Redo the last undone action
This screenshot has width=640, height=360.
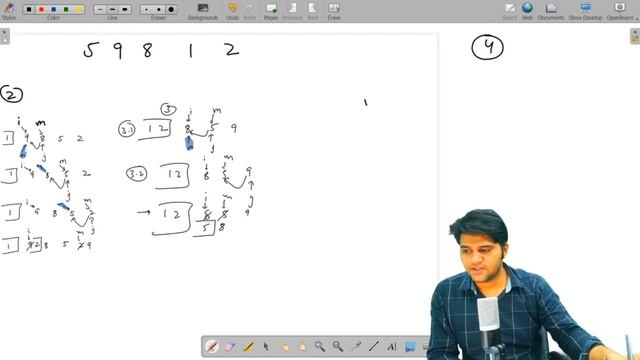coord(249,11)
